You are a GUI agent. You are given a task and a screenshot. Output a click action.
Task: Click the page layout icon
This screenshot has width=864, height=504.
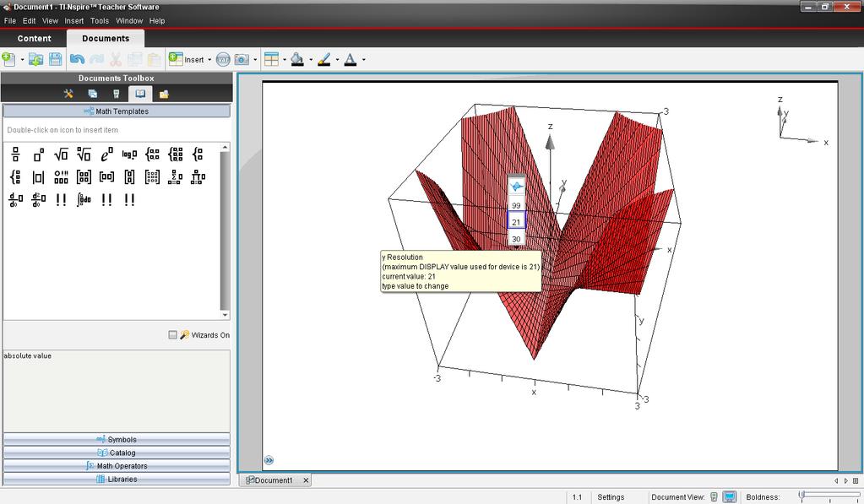272,59
